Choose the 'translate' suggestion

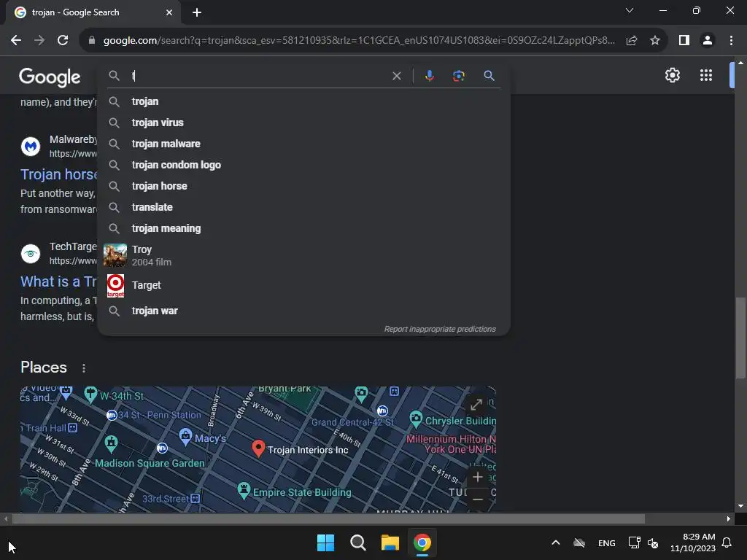coord(303,207)
